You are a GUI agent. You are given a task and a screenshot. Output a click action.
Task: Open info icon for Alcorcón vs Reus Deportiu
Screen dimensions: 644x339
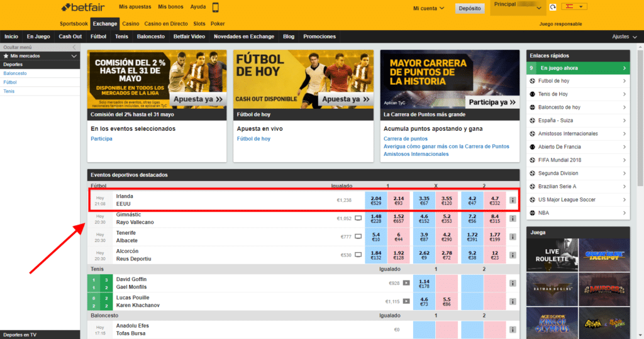point(513,255)
